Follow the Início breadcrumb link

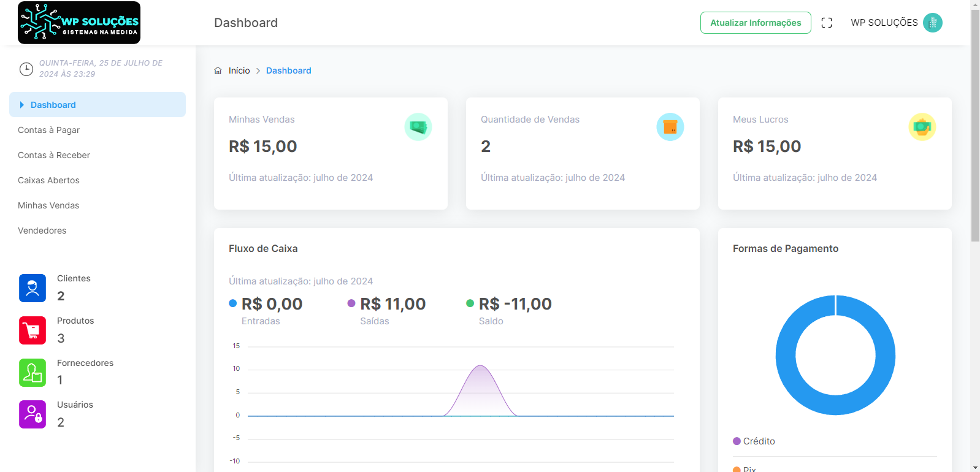(x=239, y=70)
